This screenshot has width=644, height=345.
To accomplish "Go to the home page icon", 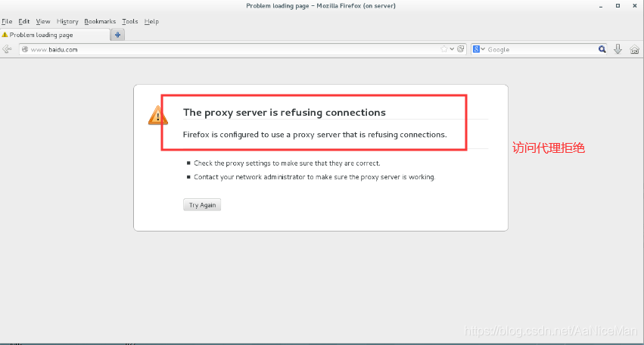I will [635, 49].
